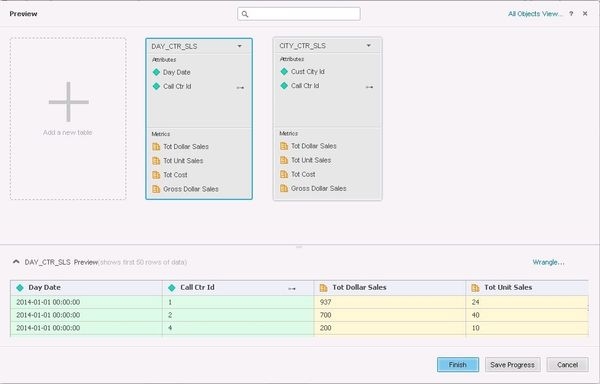The image size is (600, 384).
Task: Click Call Ctr Id cell with value 4
Action: coord(238,328)
